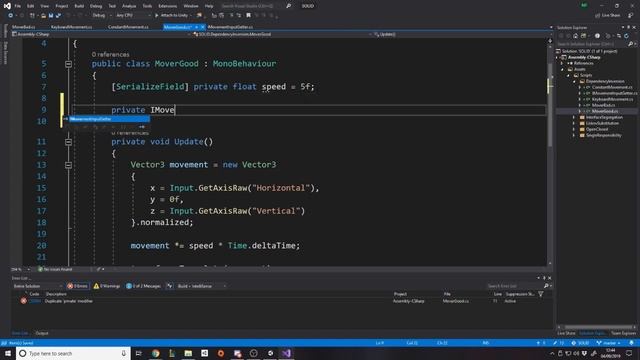The image size is (640, 360).
Task: Select the SingleResponsibility folder
Action: pos(603,136)
